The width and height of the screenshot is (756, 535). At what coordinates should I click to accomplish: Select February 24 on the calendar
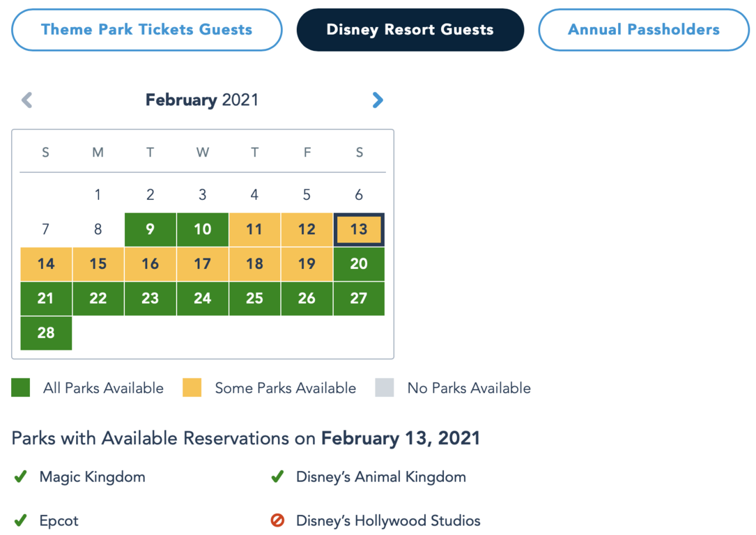point(202,298)
